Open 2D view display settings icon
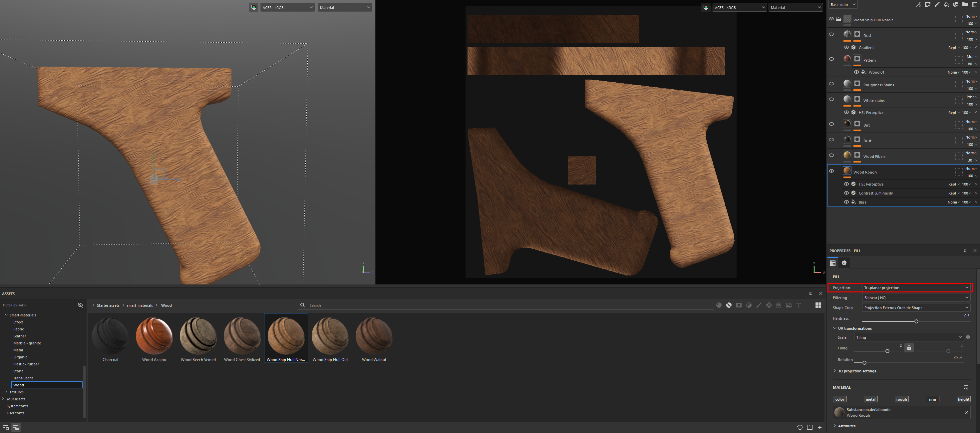Viewport: 980px width, 433px height. [706, 7]
